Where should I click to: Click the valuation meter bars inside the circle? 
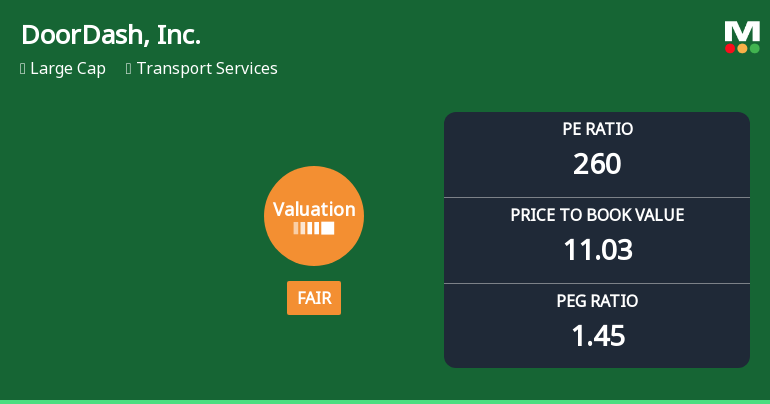[314, 228]
